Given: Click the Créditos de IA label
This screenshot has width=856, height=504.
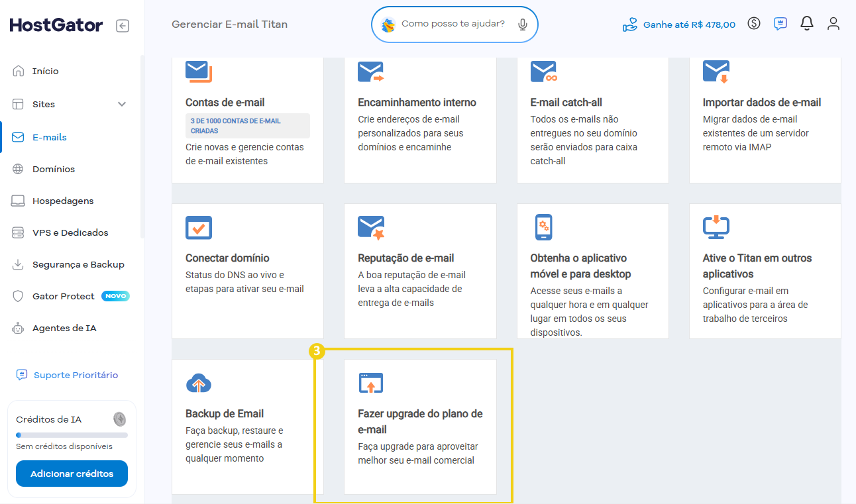Looking at the screenshot, I should [49, 419].
